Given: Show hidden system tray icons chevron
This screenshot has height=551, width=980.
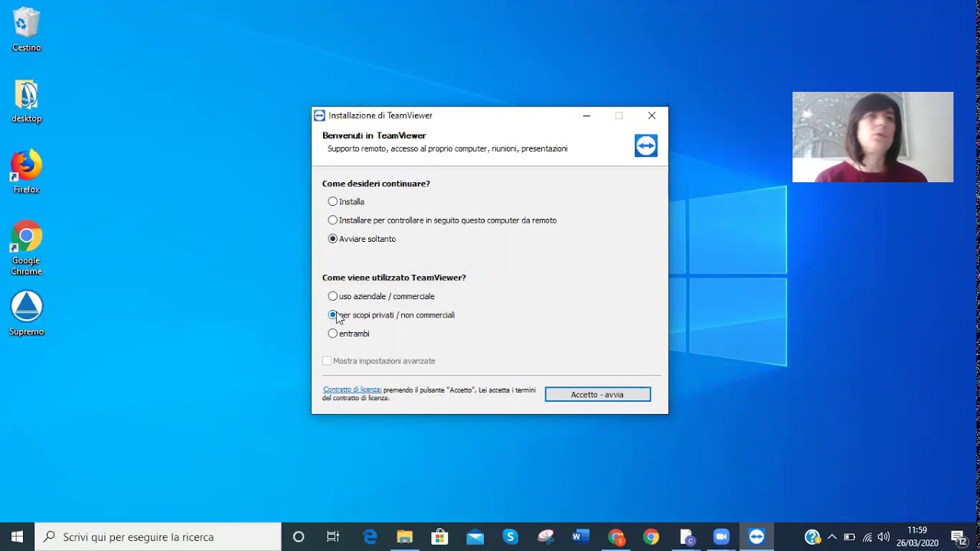Looking at the screenshot, I should click(x=832, y=537).
